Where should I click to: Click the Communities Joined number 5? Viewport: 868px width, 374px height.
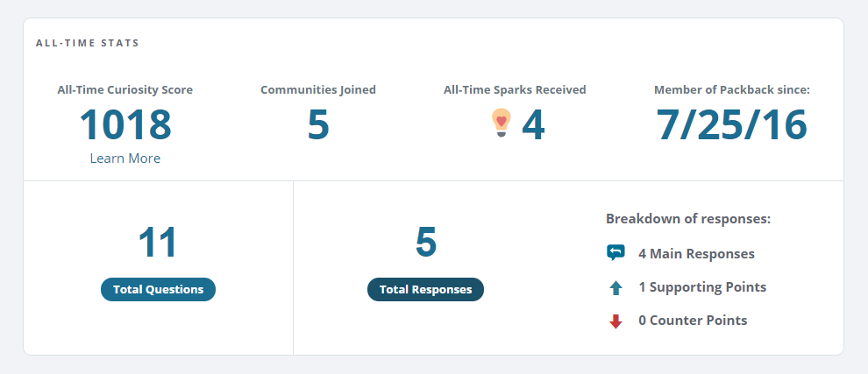318,125
